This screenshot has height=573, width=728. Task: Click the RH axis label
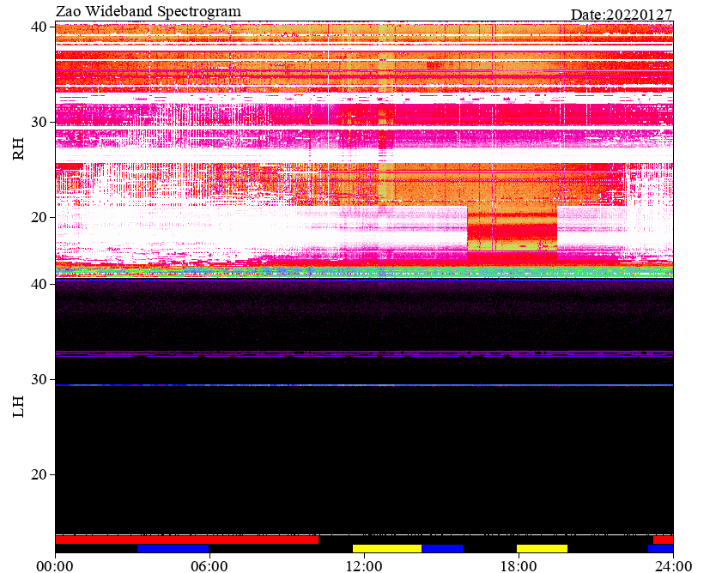(18, 149)
